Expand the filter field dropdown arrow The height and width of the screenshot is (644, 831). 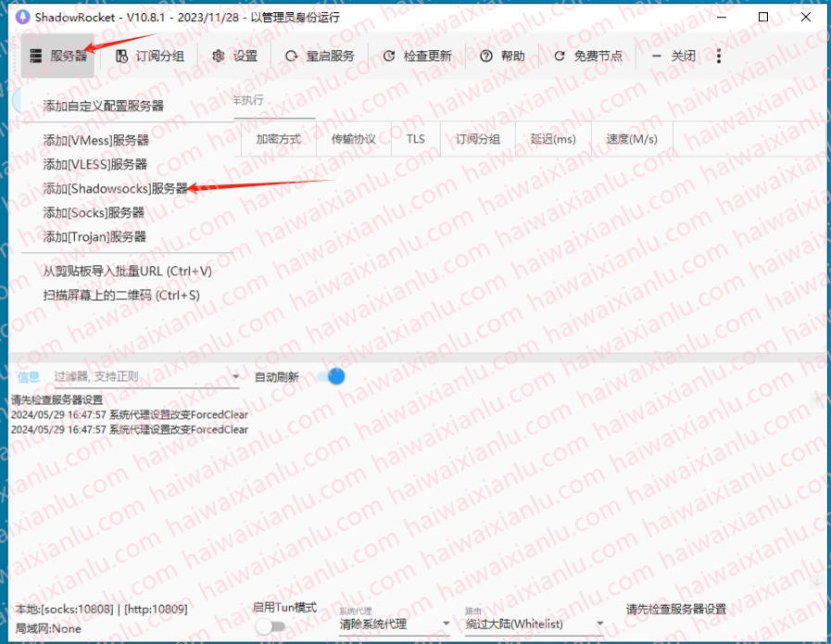click(235, 377)
